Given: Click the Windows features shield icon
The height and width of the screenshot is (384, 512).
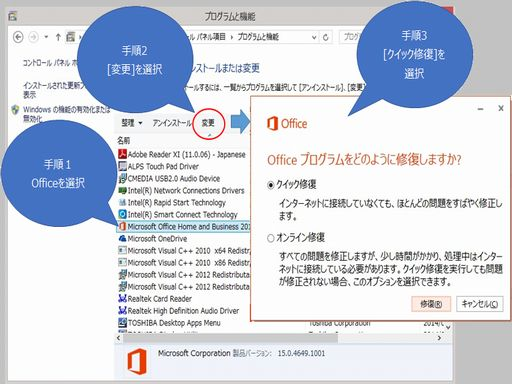Looking at the screenshot, I should (x=15, y=110).
